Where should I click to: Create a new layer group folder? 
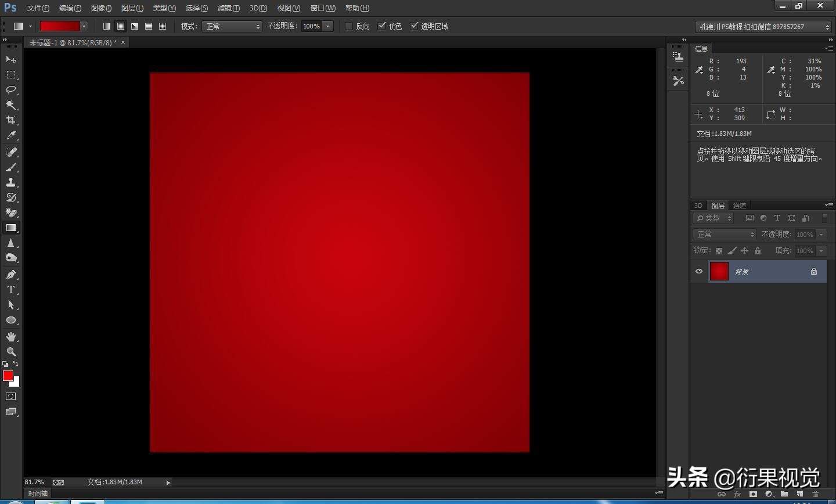pyautogui.click(x=784, y=494)
